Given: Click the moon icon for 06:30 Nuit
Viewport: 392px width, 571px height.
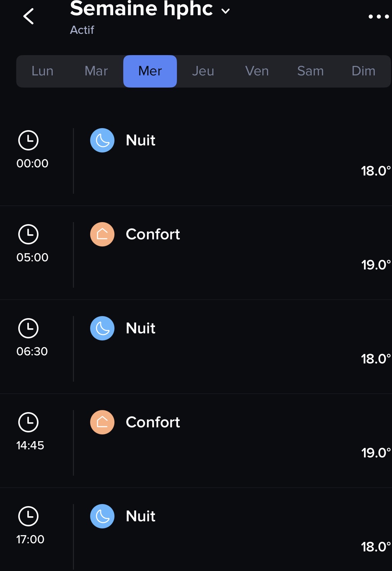Looking at the screenshot, I should (102, 328).
